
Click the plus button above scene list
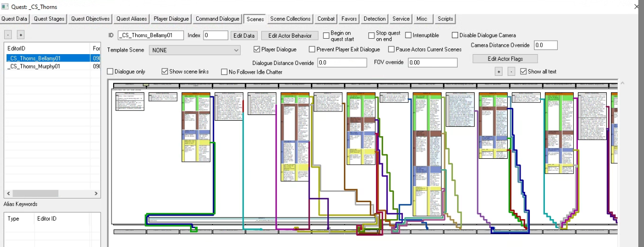21,35
